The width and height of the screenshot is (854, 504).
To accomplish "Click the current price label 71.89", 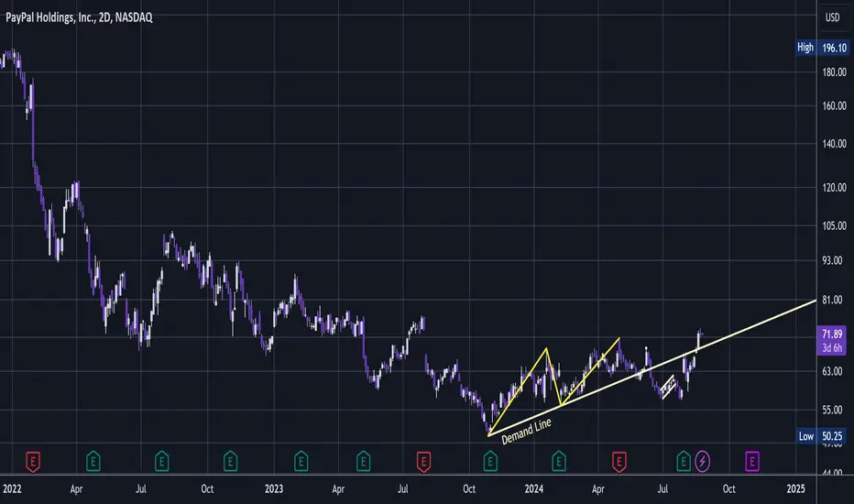I will click(x=832, y=334).
